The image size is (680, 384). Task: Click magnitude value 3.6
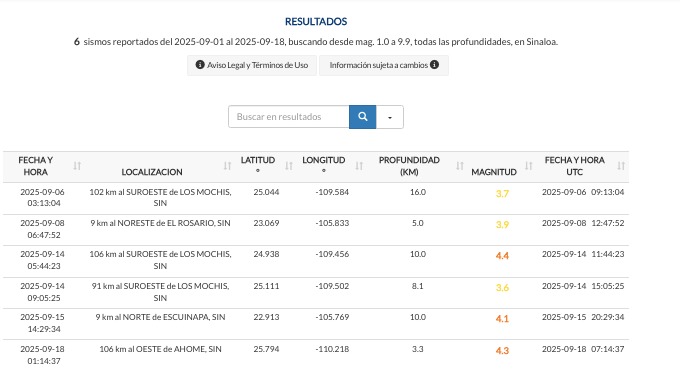[x=502, y=288]
